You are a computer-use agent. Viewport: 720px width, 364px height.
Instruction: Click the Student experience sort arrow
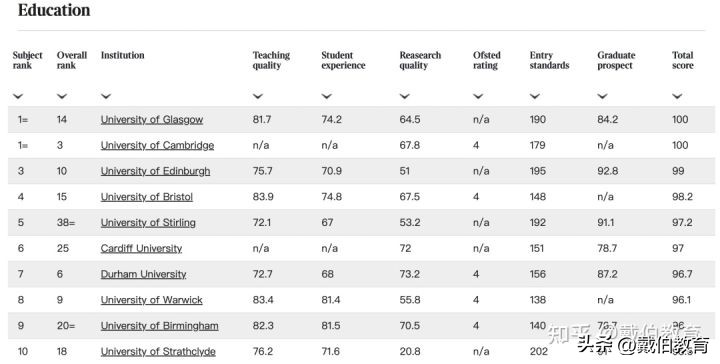click(x=326, y=96)
